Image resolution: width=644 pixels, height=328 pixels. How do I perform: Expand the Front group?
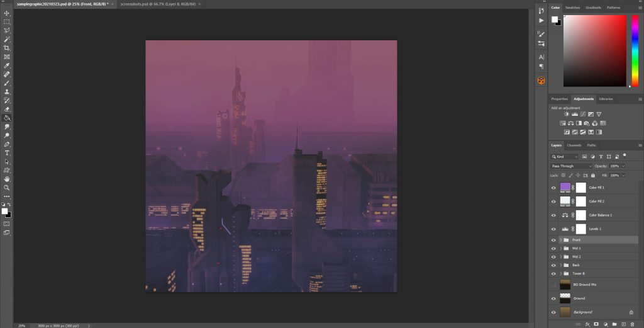(x=560, y=240)
